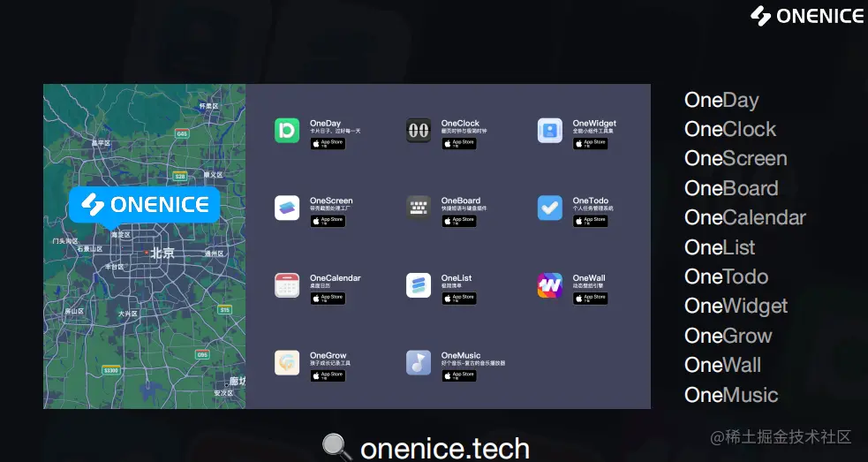Select OneTodo in the right-side list
The height and width of the screenshot is (462, 868).
coord(727,276)
